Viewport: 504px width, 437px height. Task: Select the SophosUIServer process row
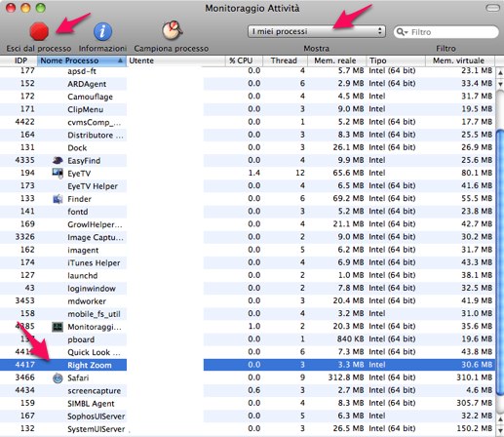click(247, 416)
